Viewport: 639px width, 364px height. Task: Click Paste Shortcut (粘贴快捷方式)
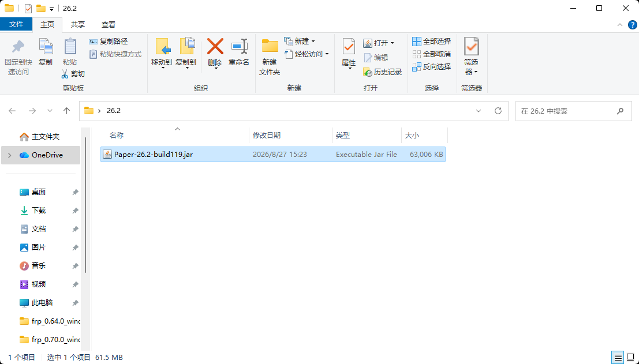point(115,54)
